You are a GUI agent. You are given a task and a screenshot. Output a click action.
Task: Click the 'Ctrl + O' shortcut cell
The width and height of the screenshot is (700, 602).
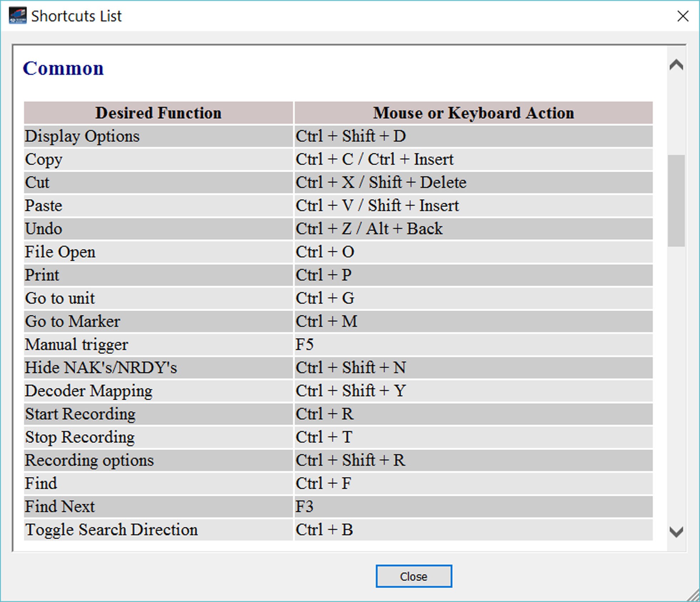coord(473,252)
